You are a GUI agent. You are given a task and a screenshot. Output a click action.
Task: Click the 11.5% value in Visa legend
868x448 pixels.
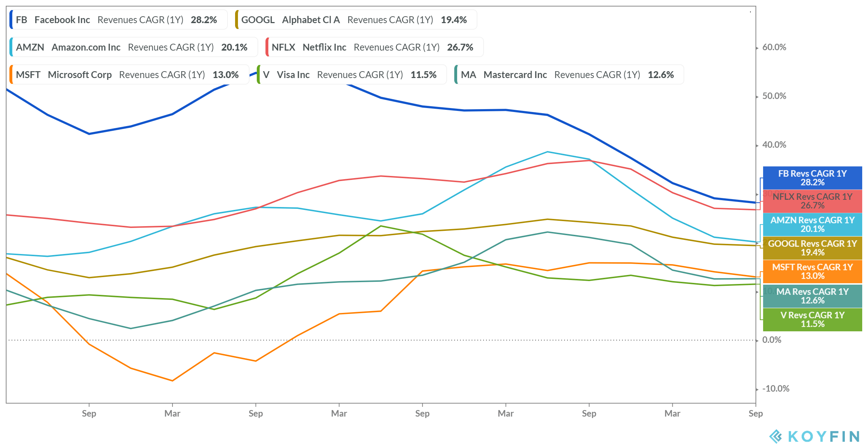pyautogui.click(x=424, y=75)
